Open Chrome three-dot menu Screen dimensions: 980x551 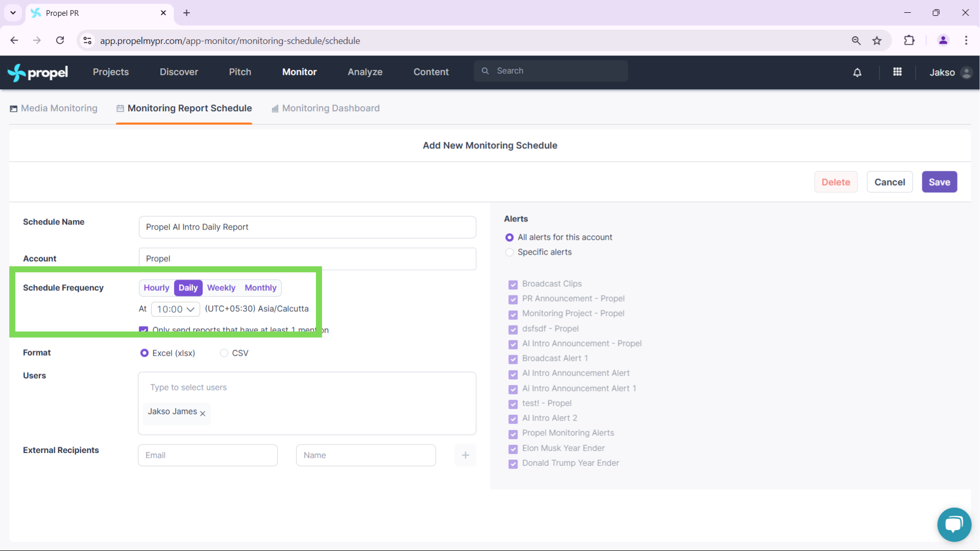click(966, 40)
